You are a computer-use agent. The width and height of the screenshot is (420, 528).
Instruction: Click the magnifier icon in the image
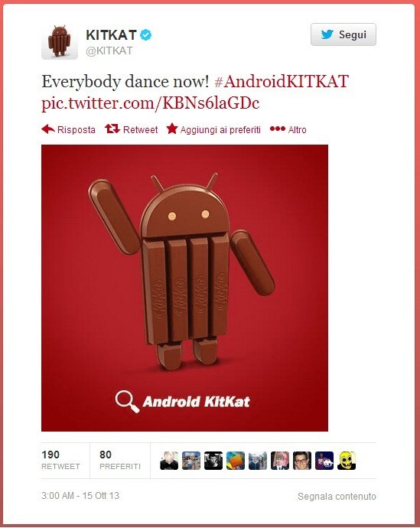(x=127, y=401)
